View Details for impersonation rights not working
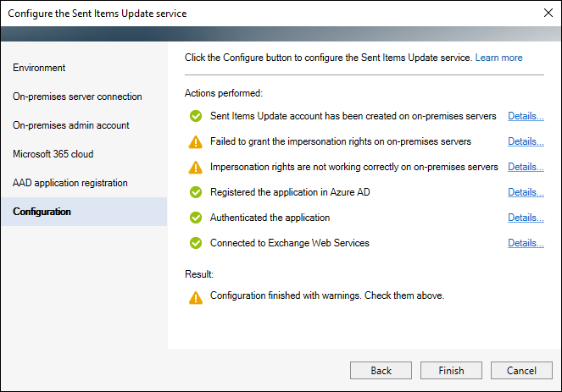 (x=526, y=167)
